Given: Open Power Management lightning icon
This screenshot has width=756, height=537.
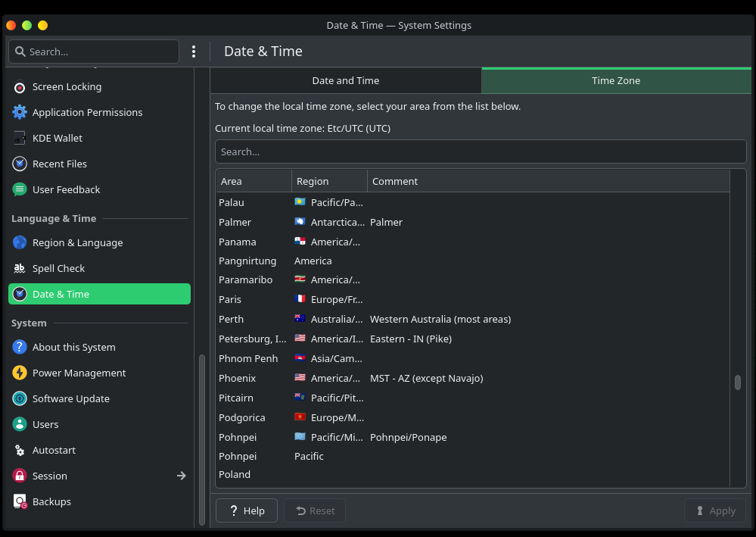Looking at the screenshot, I should tap(20, 373).
